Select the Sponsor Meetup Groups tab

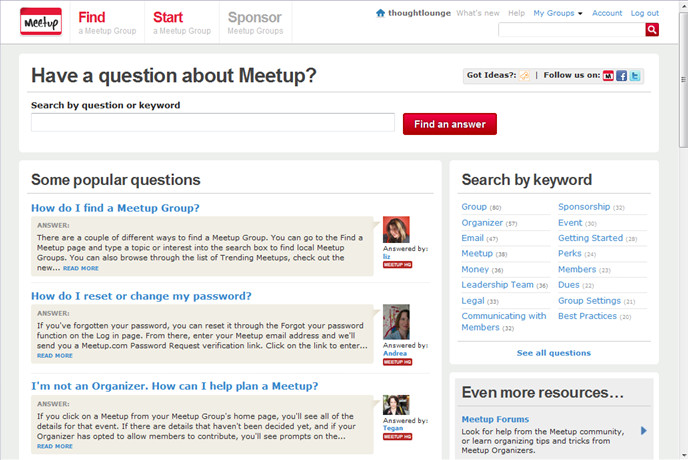pos(255,23)
